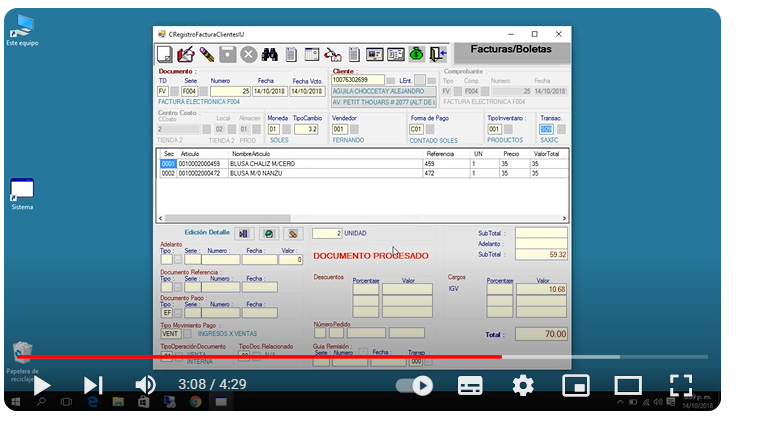Open lookup button next to Serie F004

tap(203, 92)
